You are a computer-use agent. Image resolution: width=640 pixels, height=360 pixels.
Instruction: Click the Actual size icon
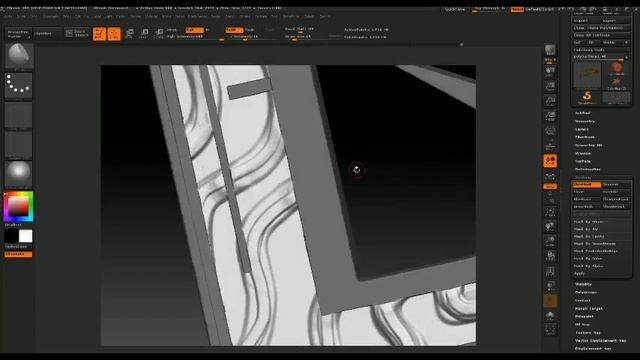click(550, 101)
